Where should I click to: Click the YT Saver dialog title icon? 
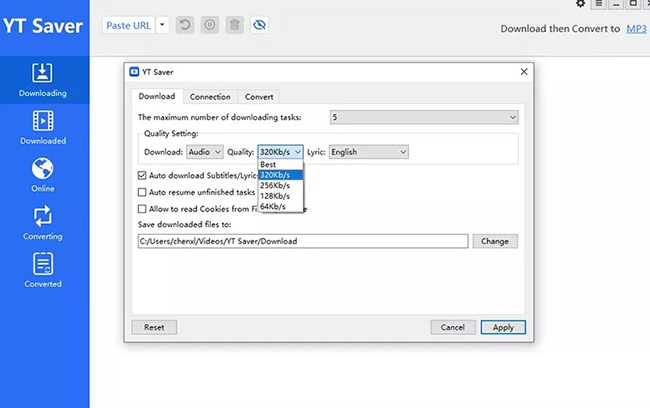pos(134,72)
